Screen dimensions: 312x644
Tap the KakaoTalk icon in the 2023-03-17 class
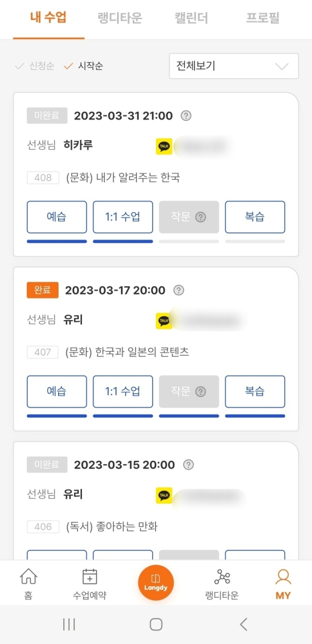(x=164, y=321)
